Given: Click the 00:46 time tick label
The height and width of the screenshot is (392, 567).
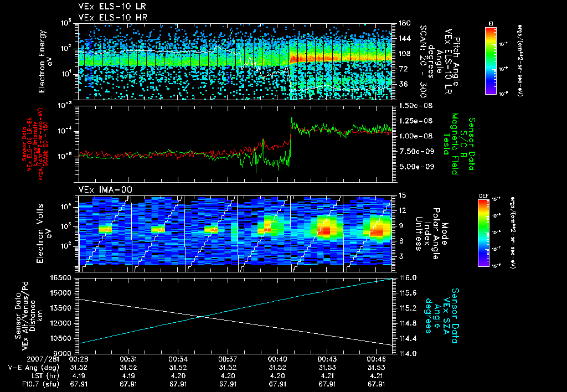Looking at the screenshot, I should pyautogui.click(x=377, y=359).
